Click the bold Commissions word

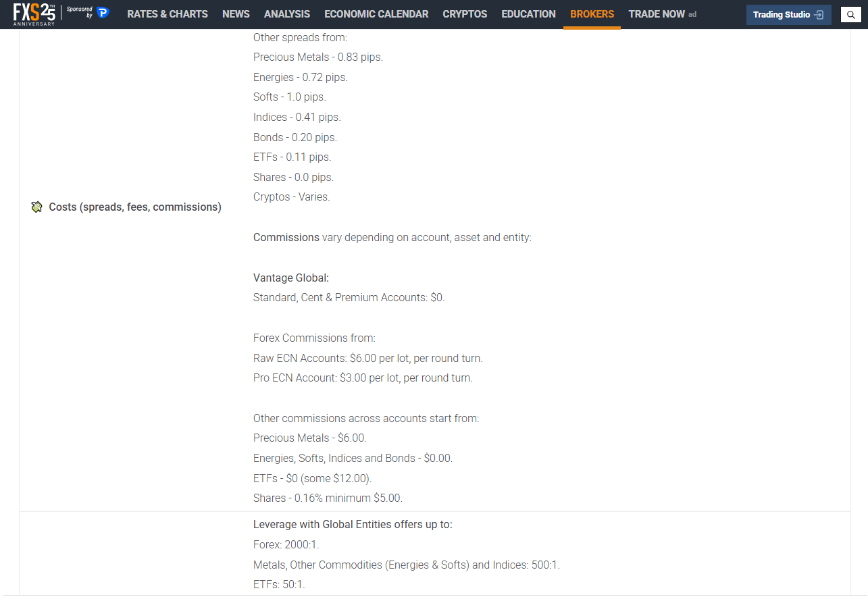286,238
